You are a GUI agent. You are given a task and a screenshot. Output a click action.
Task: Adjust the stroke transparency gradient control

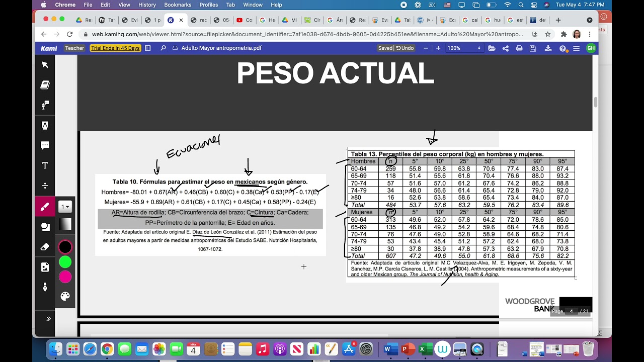point(65,224)
